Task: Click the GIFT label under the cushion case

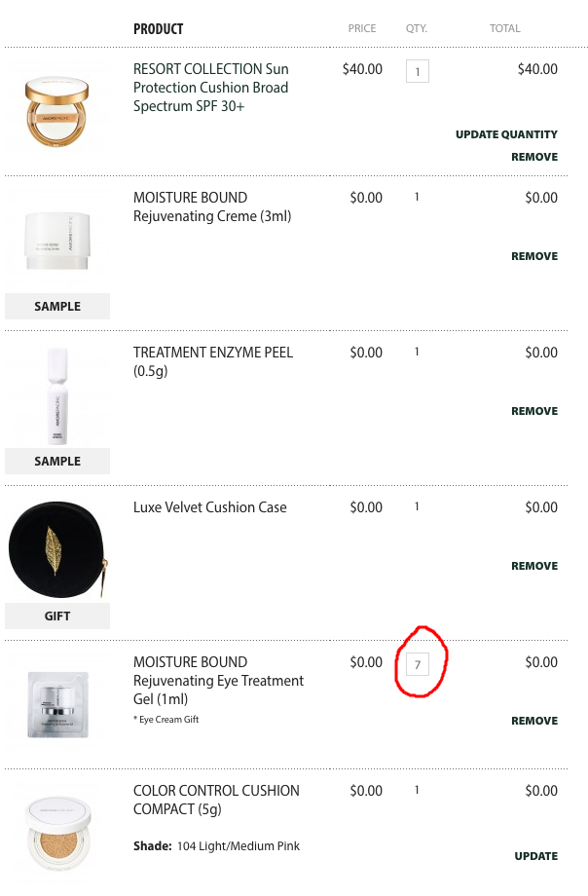Action: pos(57,616)
